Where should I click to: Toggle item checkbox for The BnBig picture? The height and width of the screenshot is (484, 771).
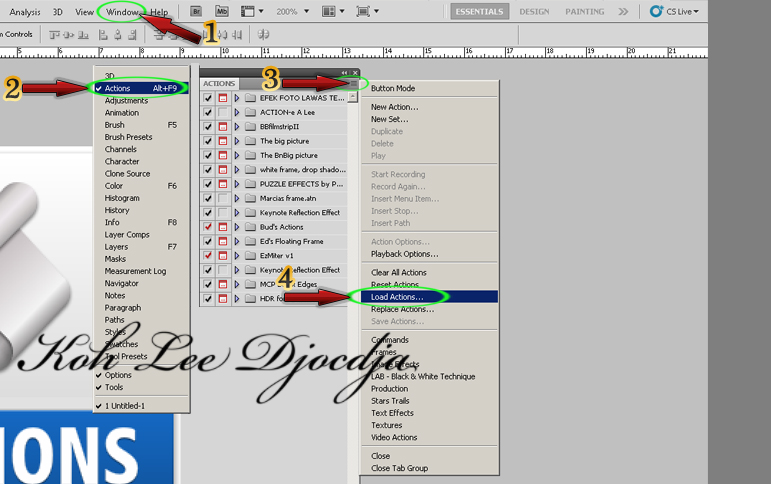(208, 155)
